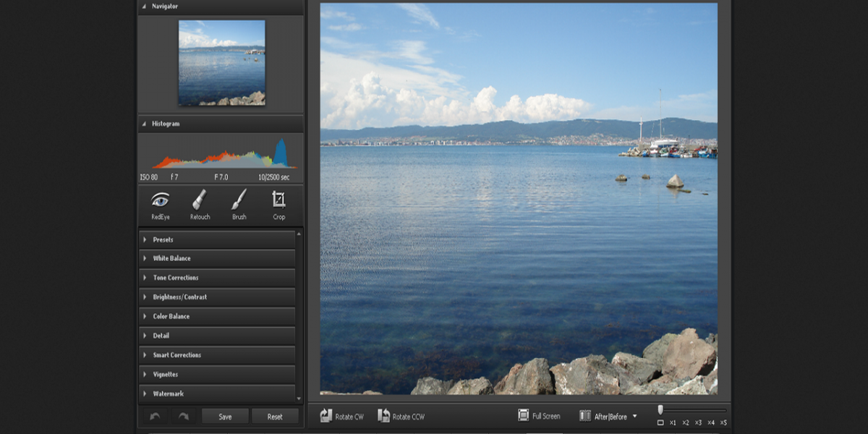868x434 pixels.
Task: Collapse the Histogram panel
Action: [x=144, y=124]
